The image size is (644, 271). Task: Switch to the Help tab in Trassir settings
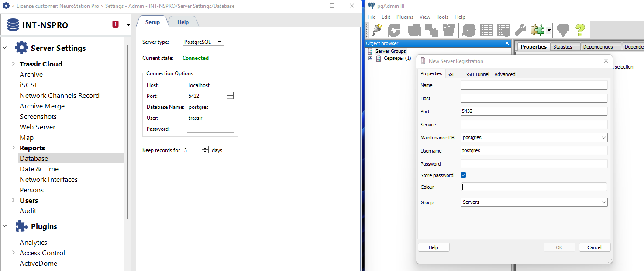[x=183, y=22]
